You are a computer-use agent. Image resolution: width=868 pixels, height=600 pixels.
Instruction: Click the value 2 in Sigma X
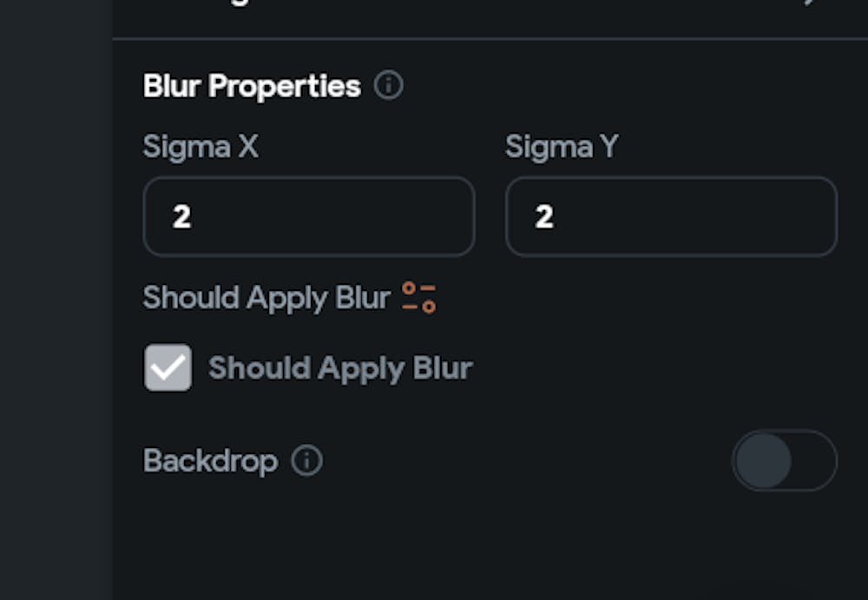[181, 217]
